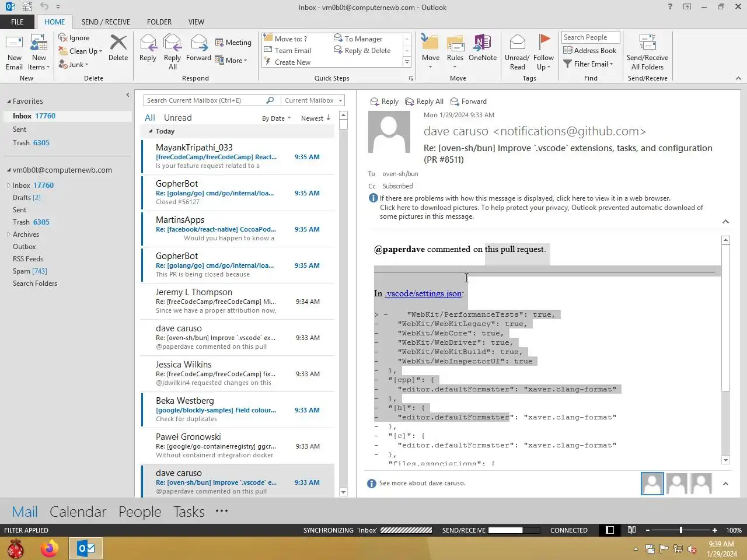Click ribbon Reply All button
Screen dimensions: 747x560
pos(172,52)
